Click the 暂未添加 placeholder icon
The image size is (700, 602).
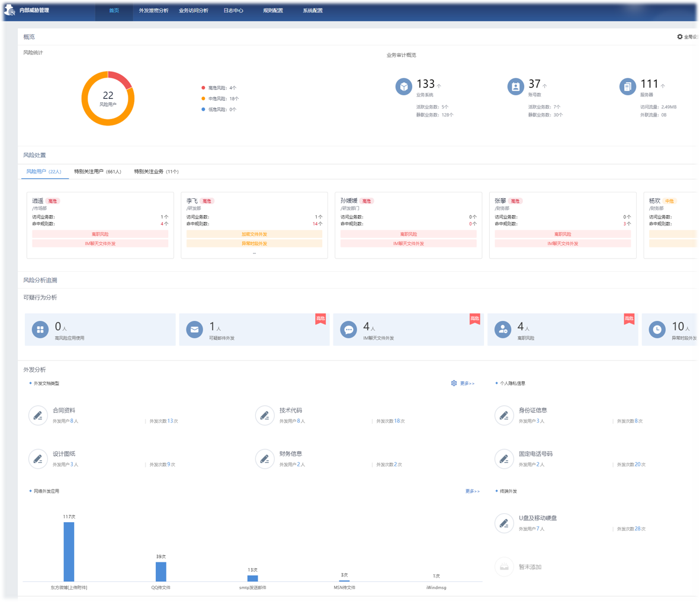pyautogui.click(x=504, y=566)
